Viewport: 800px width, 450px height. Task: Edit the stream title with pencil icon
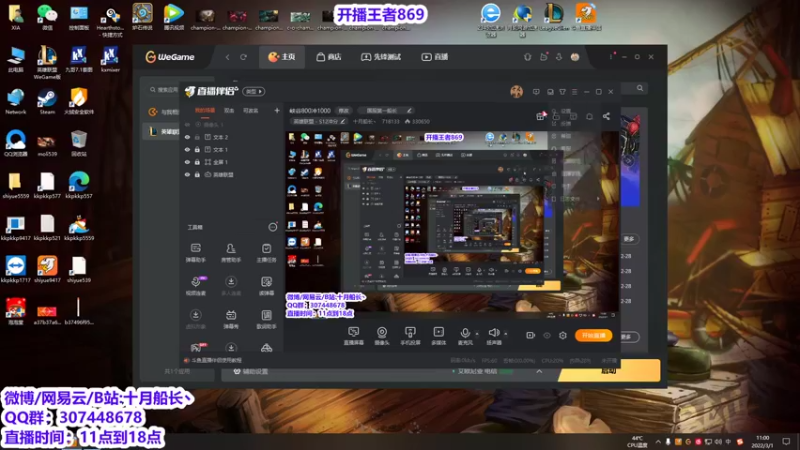tap(409, 110)
